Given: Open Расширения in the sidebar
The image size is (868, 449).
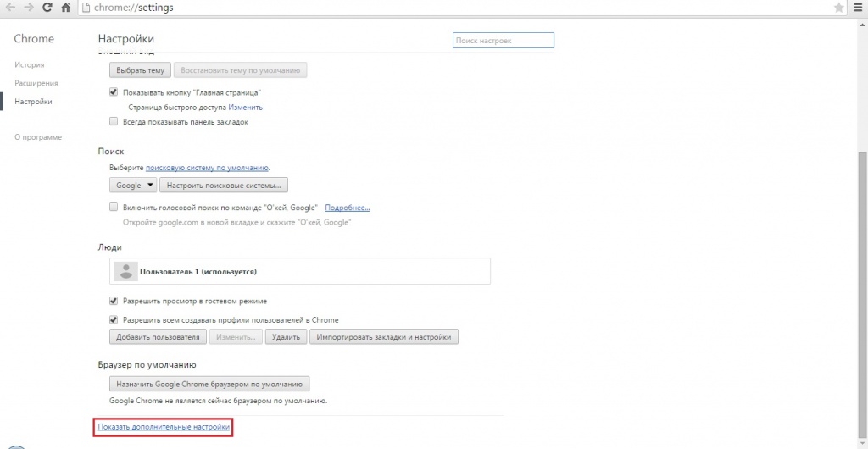Looking at the screenshot, I should [x=36, y=83].
